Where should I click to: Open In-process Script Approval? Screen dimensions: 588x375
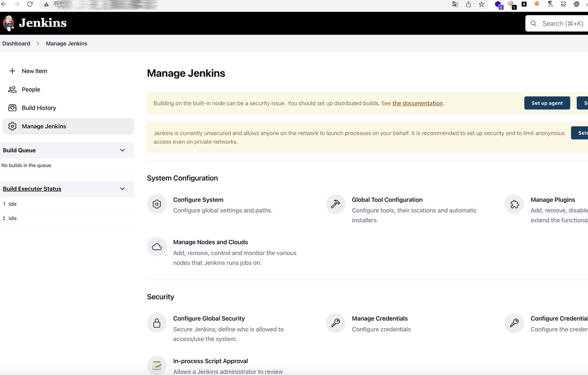coord(210,361)
